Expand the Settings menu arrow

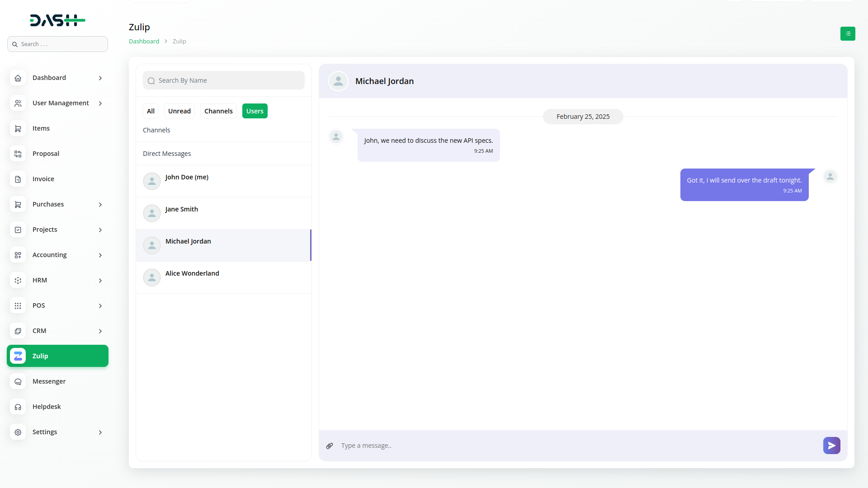click(x=100, y=432)
